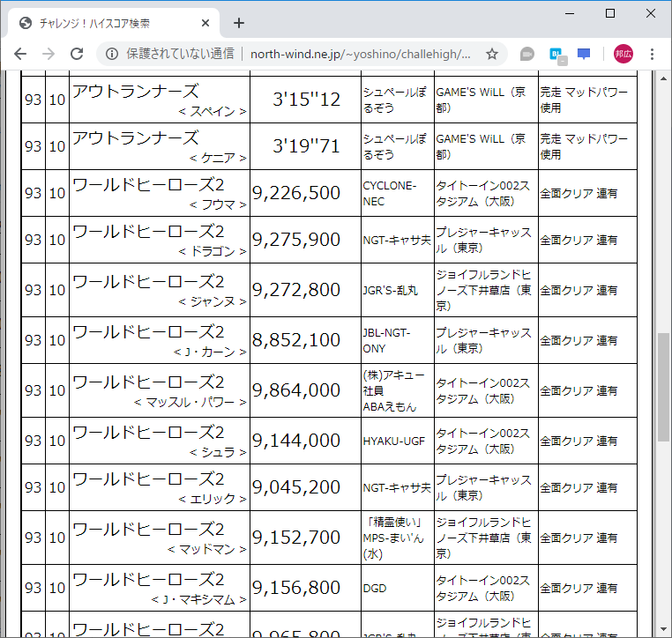Click the ワールドヒーローズ2 J・マキシマム title cell
This screenshot has height=638, width=672.
[x=160, y=588]
